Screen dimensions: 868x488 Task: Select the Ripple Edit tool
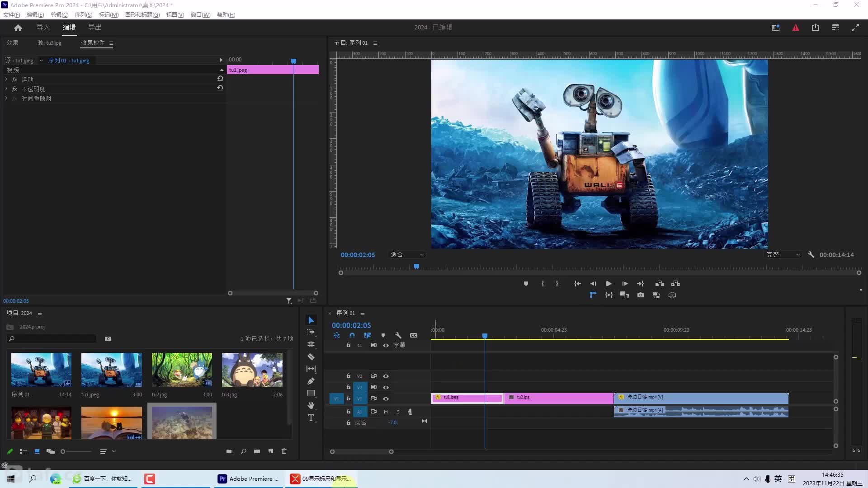click(x=311, y=344)
